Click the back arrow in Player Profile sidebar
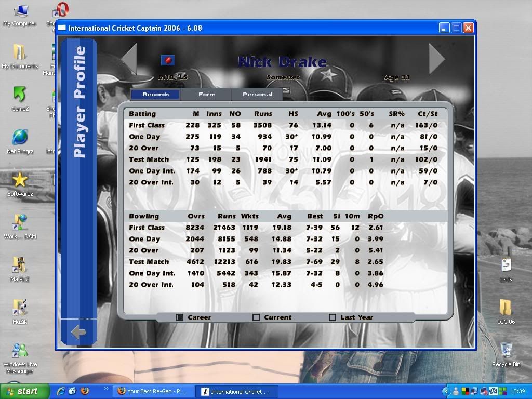Viewport: 532px width, 399px height. click(79, 332)
